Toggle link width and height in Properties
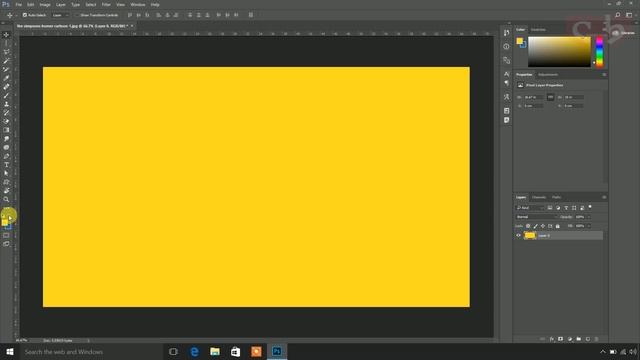 [x=550, y=97]
